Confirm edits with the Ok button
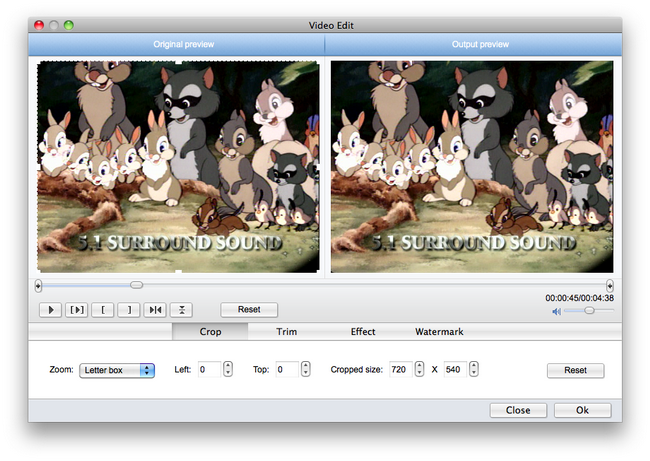 [x=582, y=410]
